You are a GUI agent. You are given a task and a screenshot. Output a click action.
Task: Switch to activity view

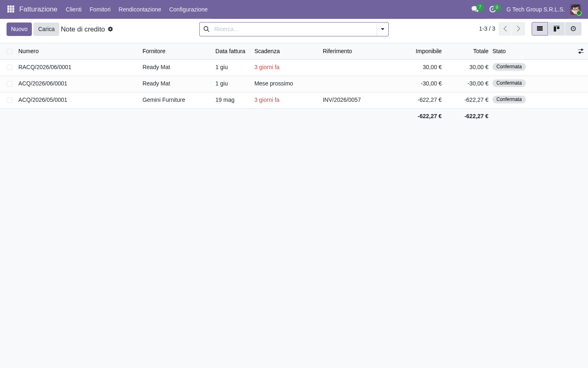[573, 29]
